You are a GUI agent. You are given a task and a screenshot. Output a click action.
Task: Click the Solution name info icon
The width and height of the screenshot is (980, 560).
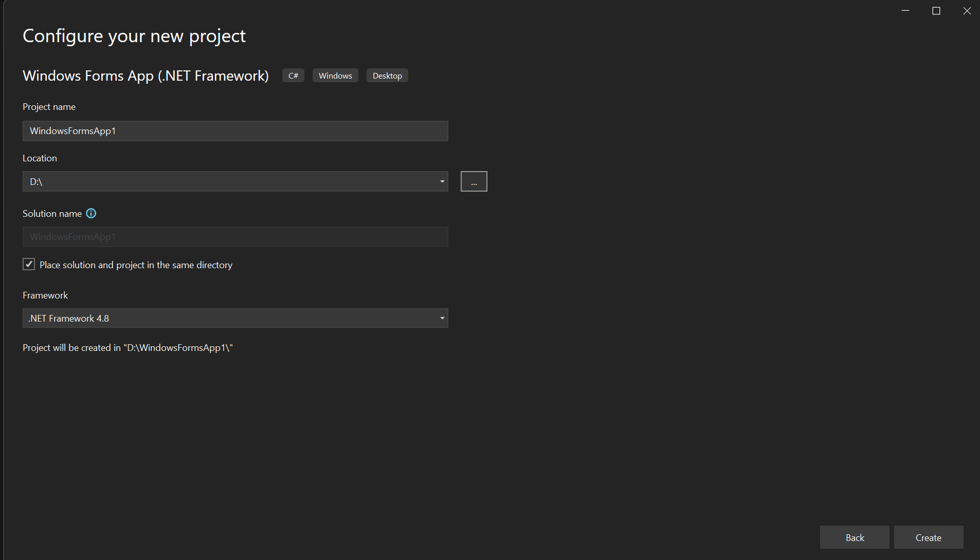pos(91,213)
